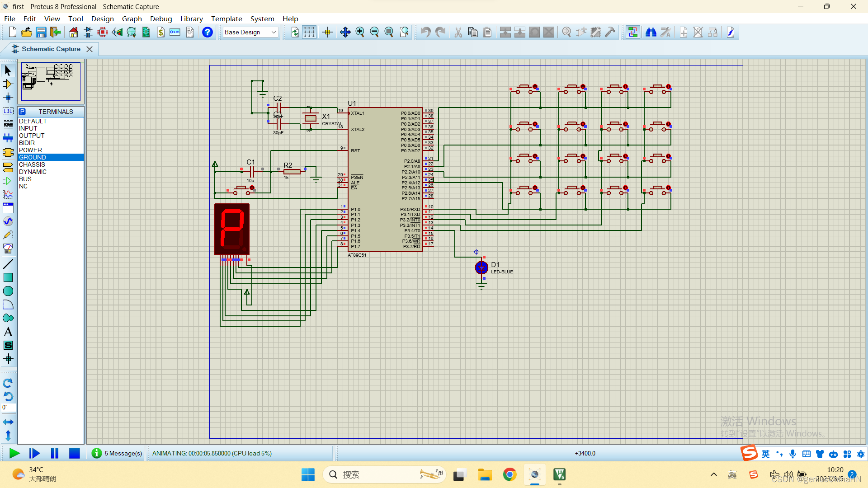Toggle BUS terminal in panel

[x=25, y=179]
